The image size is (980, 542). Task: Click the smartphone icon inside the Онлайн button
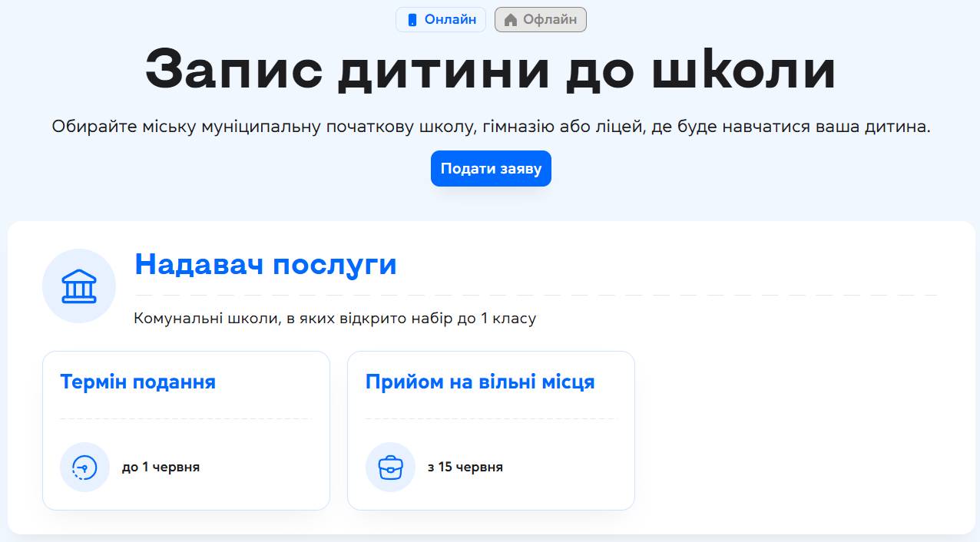[x=412, y=19]
